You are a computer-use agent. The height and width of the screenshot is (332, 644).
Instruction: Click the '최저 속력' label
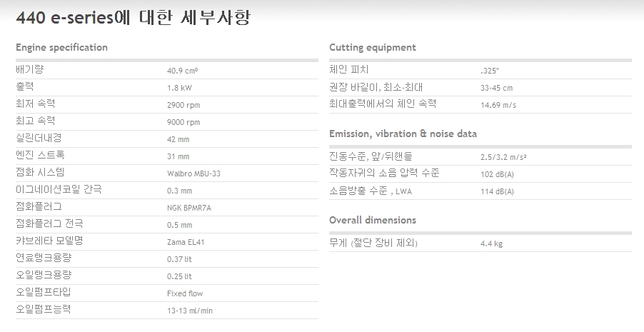[35, 104]
